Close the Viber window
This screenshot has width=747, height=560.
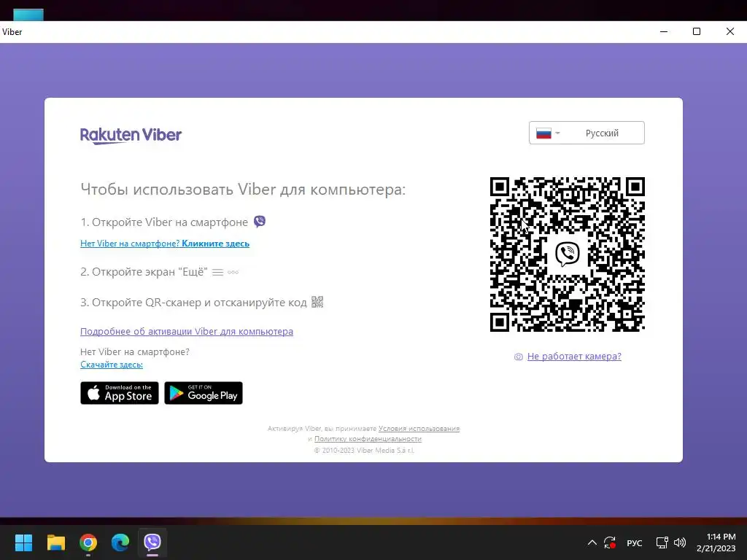point(729,31)
